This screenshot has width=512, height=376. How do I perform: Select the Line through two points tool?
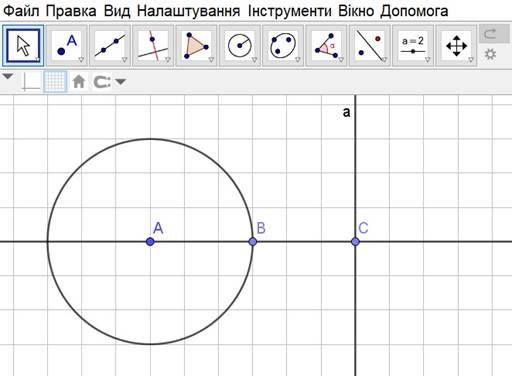click(110, 46)
